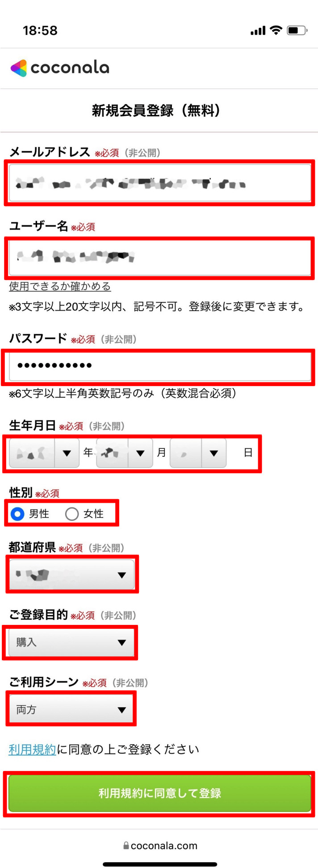Click the 使用できるか確かめる link
318x868 pixels.
click(60, 287)
